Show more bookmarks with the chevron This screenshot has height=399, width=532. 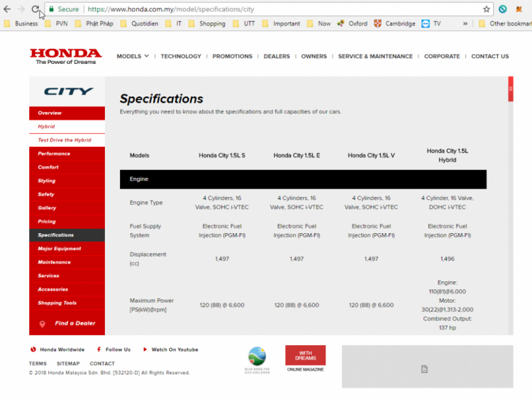[x=465, y=23]
